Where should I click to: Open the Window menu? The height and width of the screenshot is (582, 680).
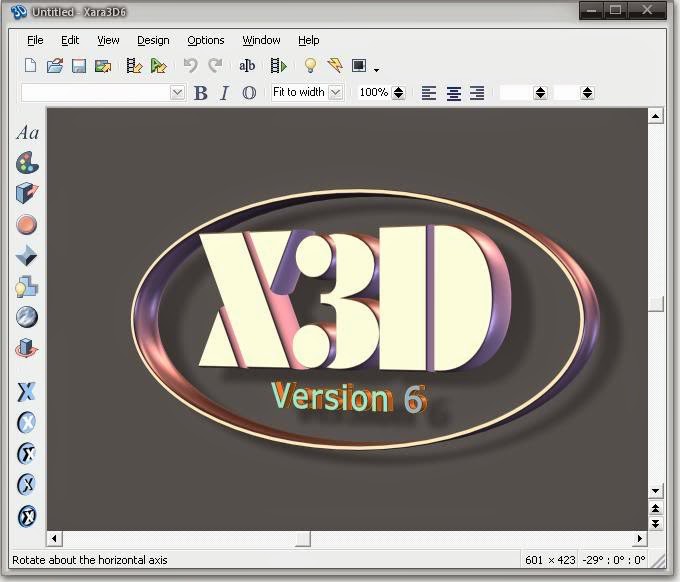[x=261, y=40]
